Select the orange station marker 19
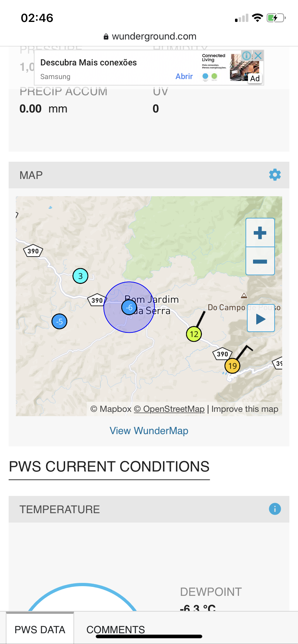This screenshot has width=298, height=644. 232,366
